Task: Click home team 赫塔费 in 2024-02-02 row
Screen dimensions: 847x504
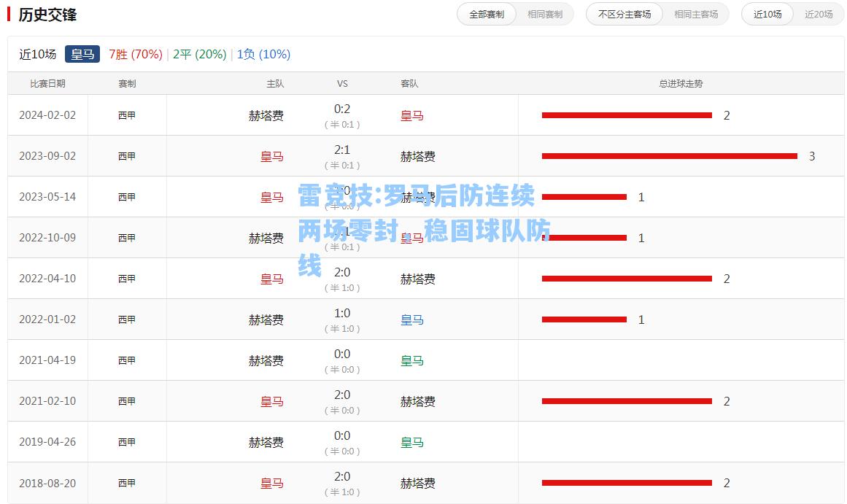Action: tap(266, 115)
